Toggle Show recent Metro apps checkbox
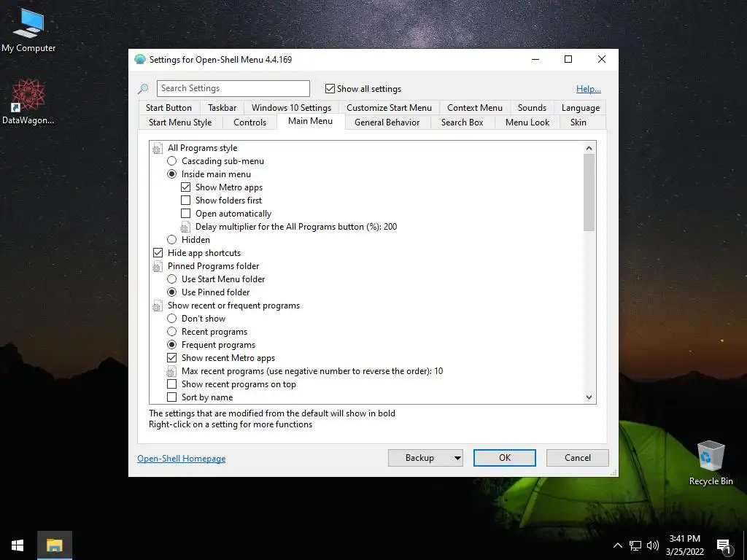This screenshot has height=560, width=747. 172,357
